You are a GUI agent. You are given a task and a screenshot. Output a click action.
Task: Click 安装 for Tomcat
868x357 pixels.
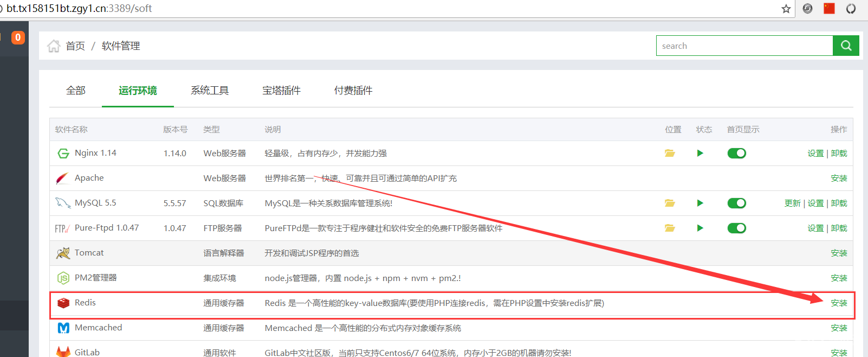tap(839, 253)
